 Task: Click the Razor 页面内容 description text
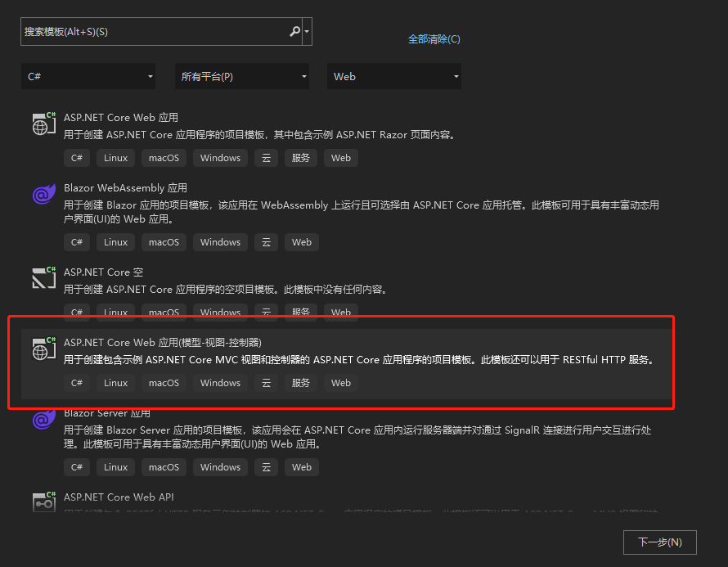click(x=260, y=135)
